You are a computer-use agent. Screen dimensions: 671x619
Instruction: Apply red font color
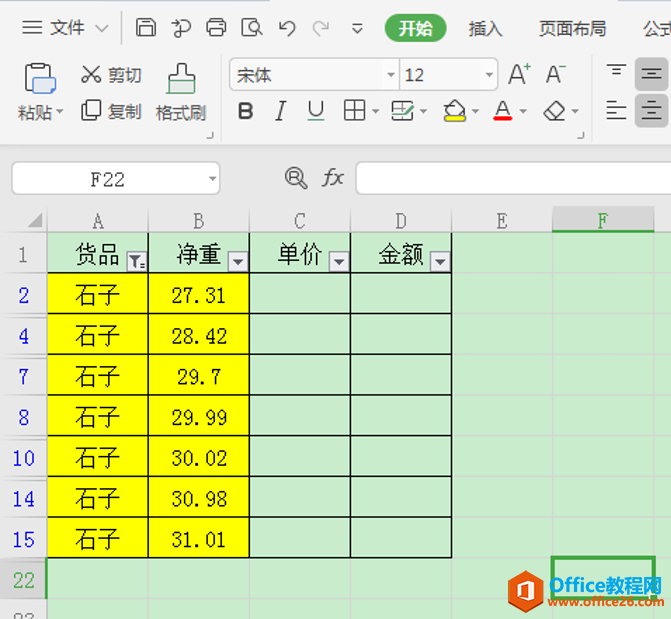pyautogui.click(x=502, y=110)
